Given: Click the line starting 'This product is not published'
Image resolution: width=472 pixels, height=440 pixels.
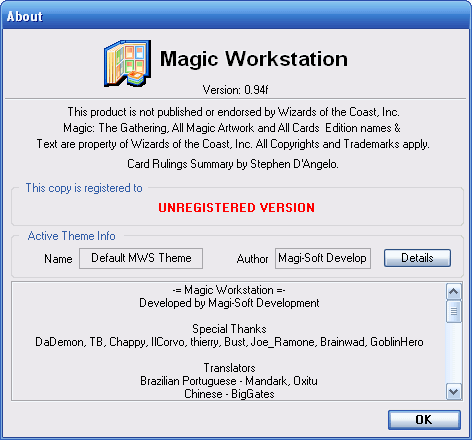Looking at the screenshot, I should pyautogui.click(x=233, y=112).
